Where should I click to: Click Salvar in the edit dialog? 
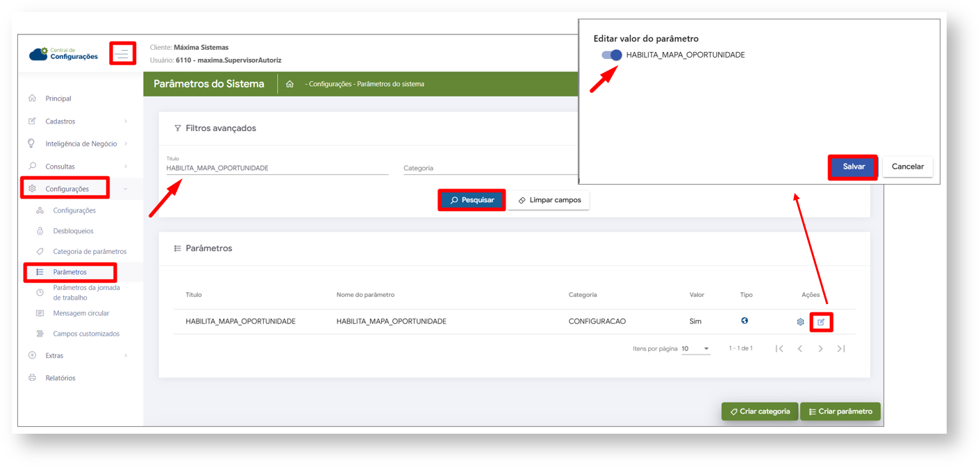tap(853, 167)
